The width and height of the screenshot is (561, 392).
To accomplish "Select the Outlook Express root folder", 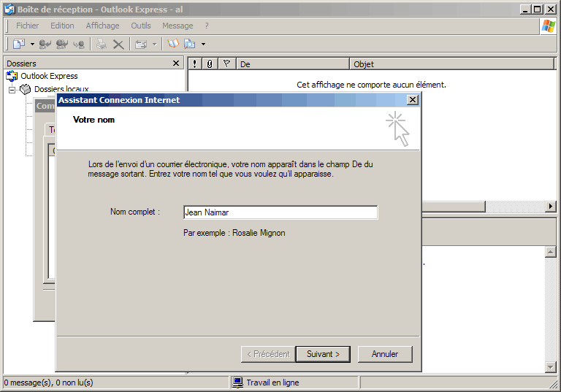I will tap(48, 76).
